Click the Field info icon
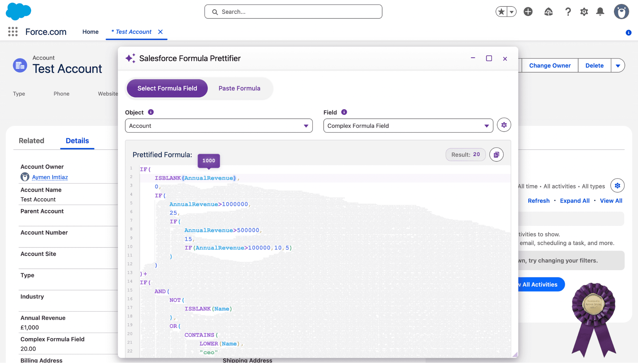This screenshot has height=364, width=638. [344, 112]
